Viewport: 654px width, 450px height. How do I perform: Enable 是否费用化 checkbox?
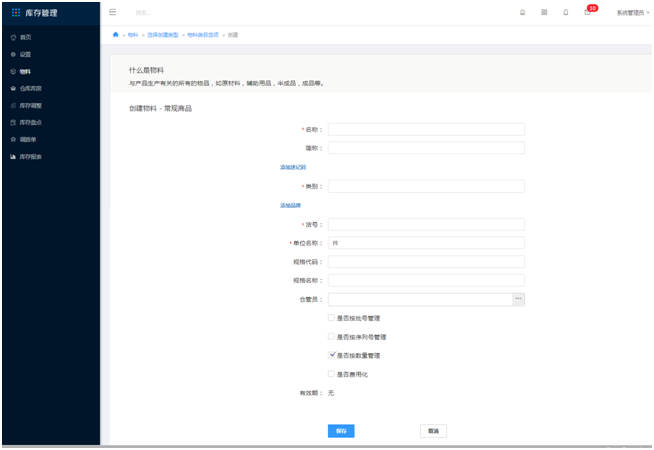click(x=331, y=374)
